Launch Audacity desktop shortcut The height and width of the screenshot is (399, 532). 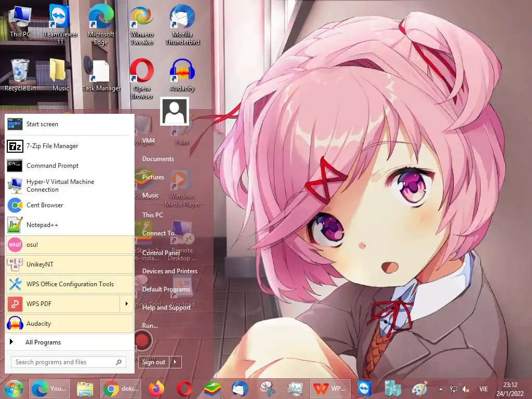182,75
